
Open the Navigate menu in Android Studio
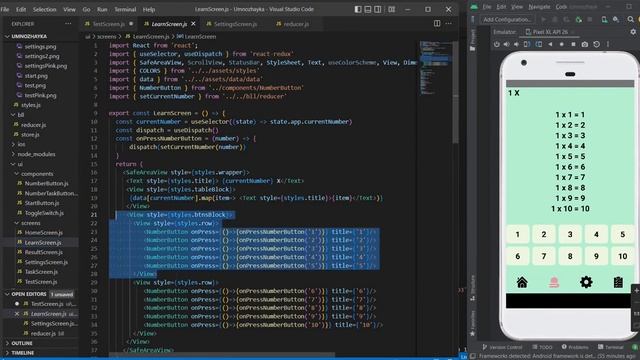(x=539, y=7)
